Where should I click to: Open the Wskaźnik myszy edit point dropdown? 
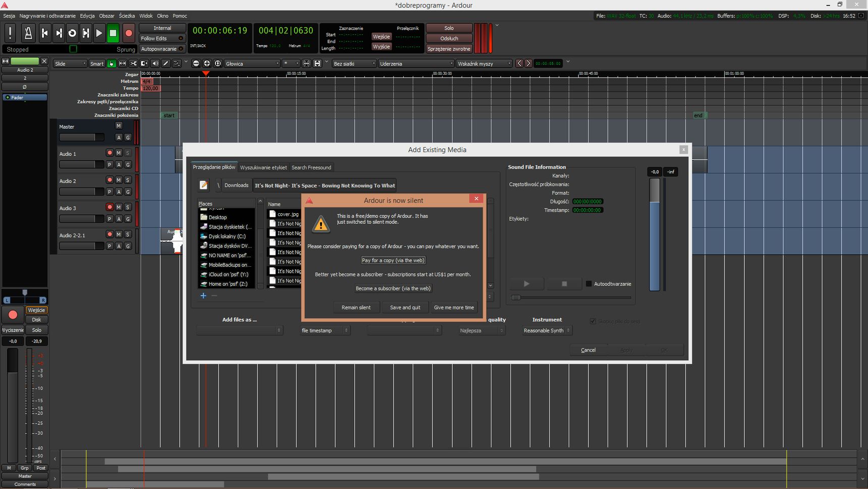click(484, 64)
